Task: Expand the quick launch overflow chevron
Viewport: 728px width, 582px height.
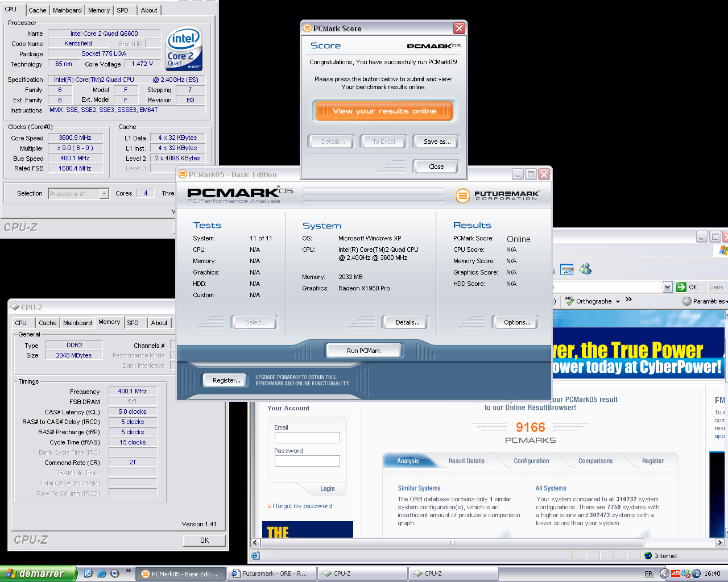Action: pyautogui.click(x=128, y=571)
